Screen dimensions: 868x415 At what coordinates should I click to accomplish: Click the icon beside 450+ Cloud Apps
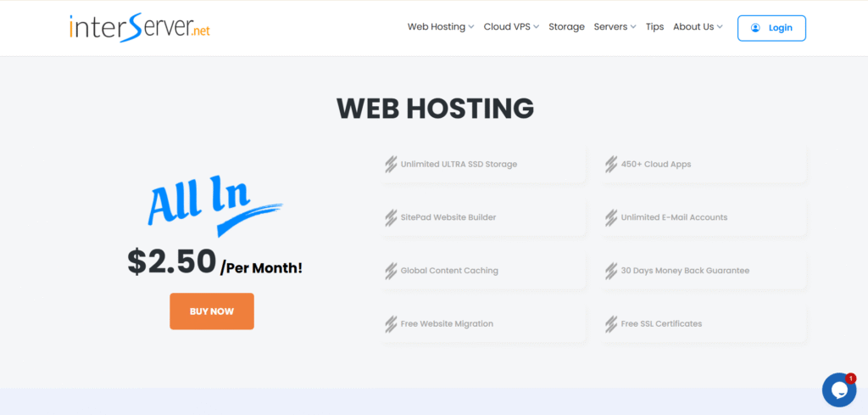click(610, 165)
